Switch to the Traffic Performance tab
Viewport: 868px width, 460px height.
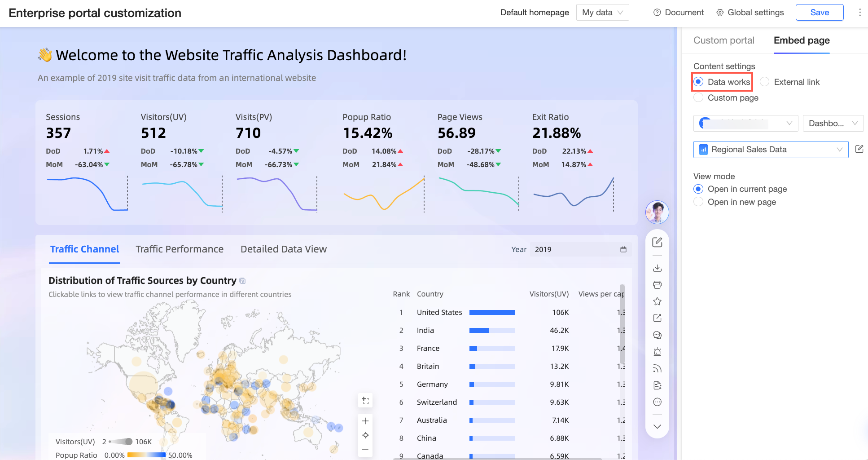click(x=180, y=249)
